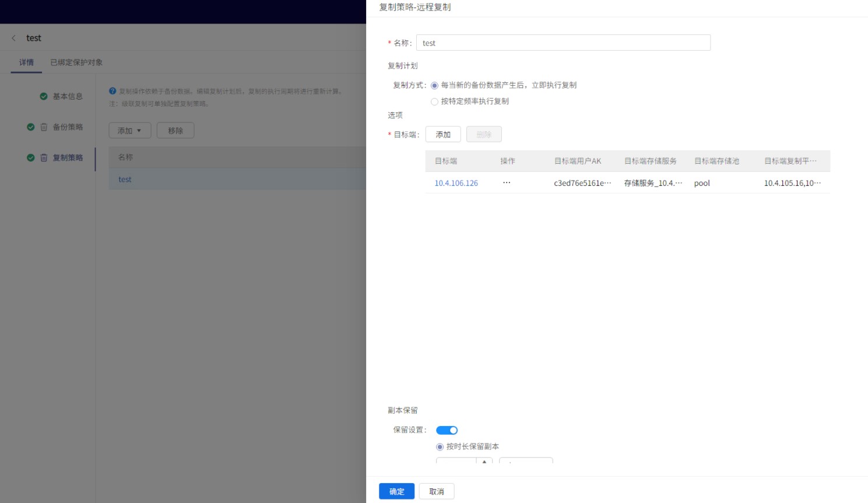Click the 名称 column header in background table
This screenshot has height=503, width=868.
click(125, 157)
